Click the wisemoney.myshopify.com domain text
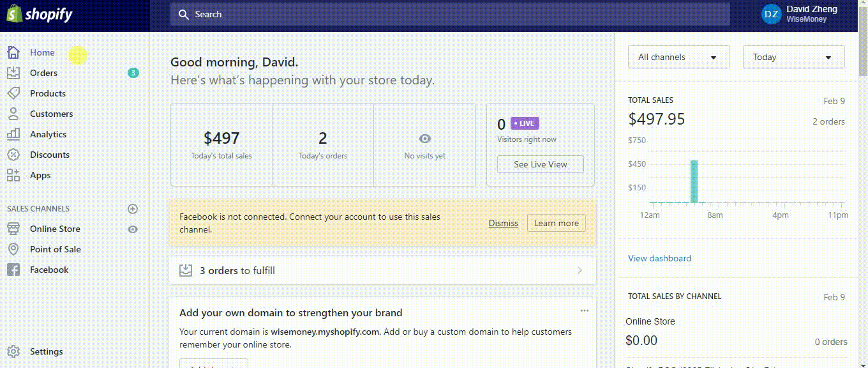The width and height of the screenshot is (868, 368). [325, 332]
